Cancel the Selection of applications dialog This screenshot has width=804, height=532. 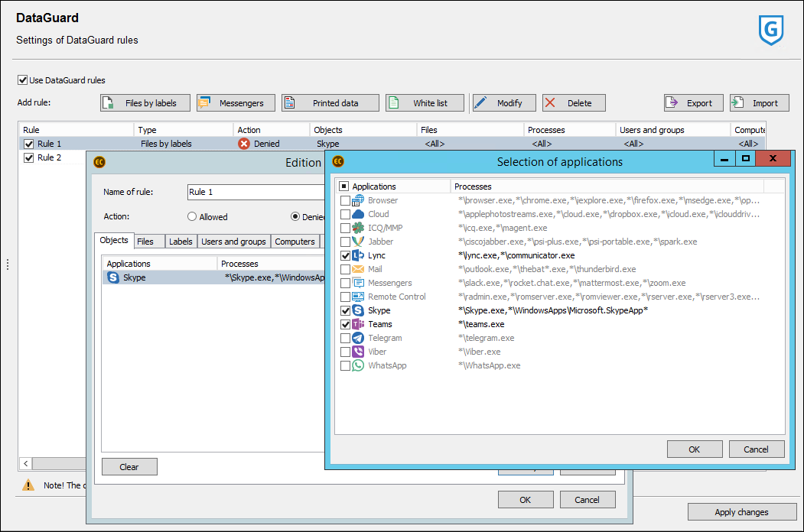757,449
